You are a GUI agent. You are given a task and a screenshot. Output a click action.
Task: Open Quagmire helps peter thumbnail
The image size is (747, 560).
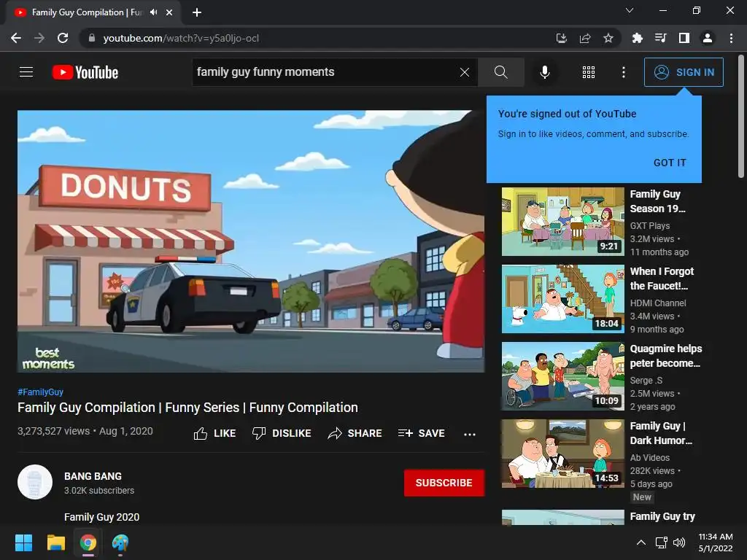(562, 376)
